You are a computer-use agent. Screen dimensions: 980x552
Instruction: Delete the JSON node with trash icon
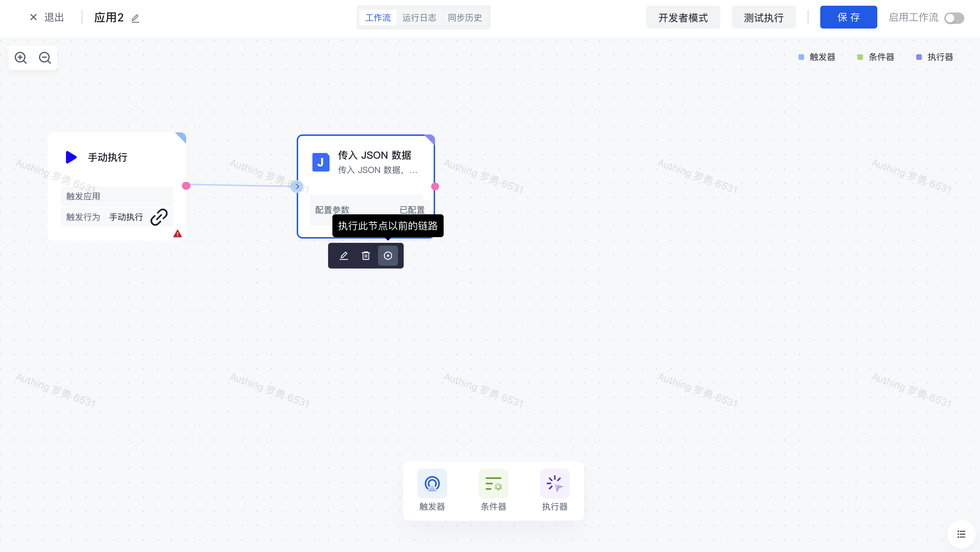[x=366, y=256]
